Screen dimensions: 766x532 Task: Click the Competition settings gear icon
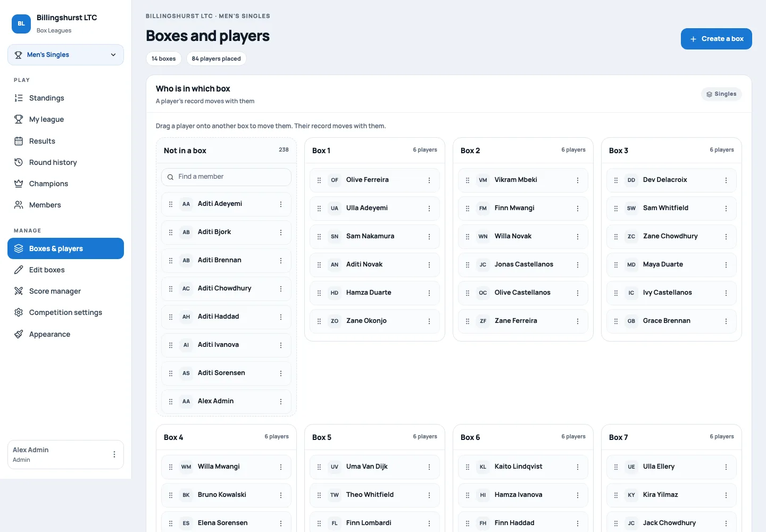point(19,312)
